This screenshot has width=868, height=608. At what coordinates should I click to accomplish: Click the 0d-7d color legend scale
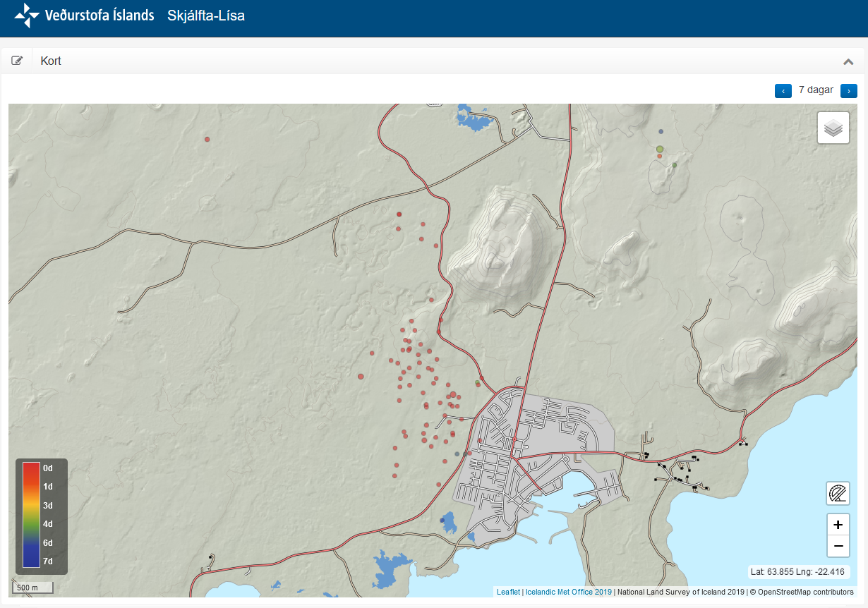click(x=40, y=517)
